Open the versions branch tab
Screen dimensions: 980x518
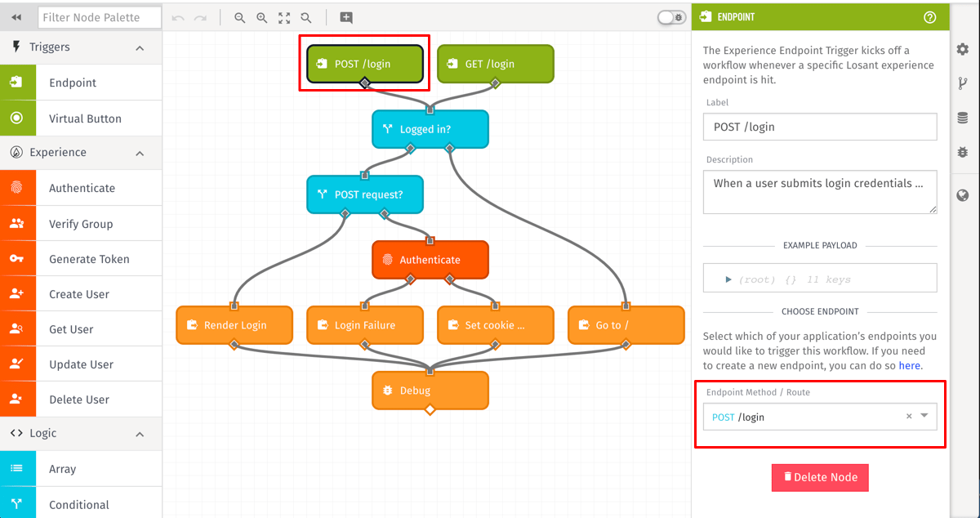pos(963,83)
